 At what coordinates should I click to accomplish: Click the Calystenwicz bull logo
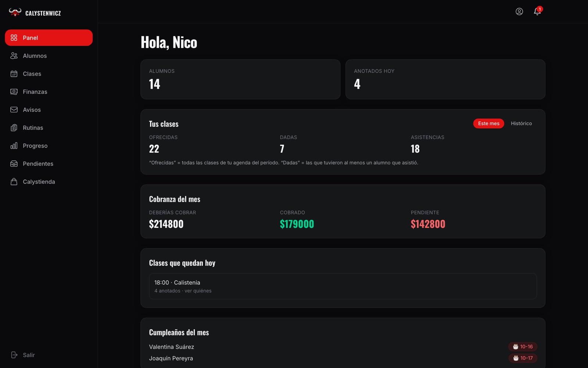tap(15, 13)
